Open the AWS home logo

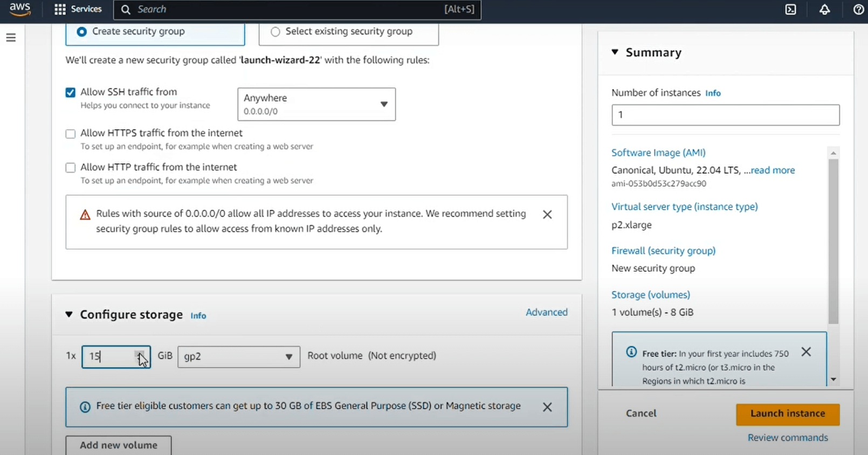[x=20, y=9]
